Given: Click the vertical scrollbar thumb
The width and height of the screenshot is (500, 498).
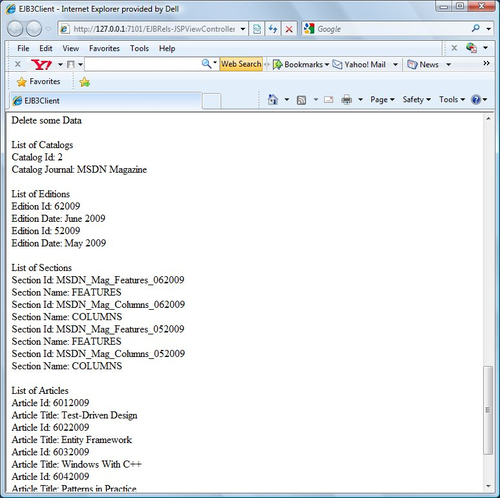Looking at the screenshot, I should point(488,410).
